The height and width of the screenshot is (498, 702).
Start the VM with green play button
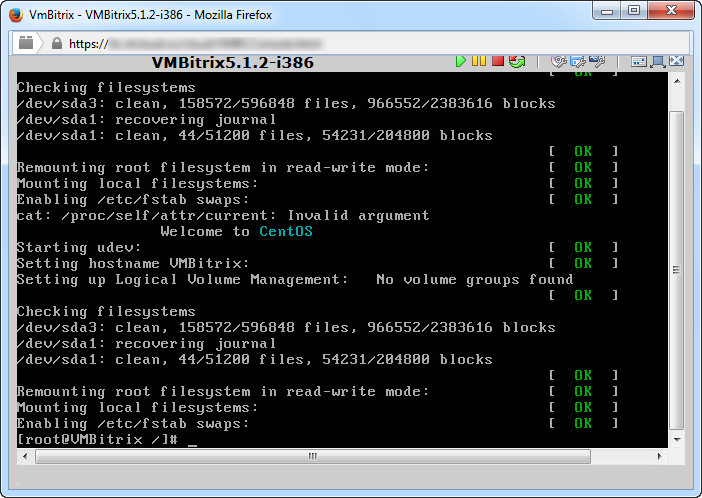pyautogui.click(x=460, y=61)
